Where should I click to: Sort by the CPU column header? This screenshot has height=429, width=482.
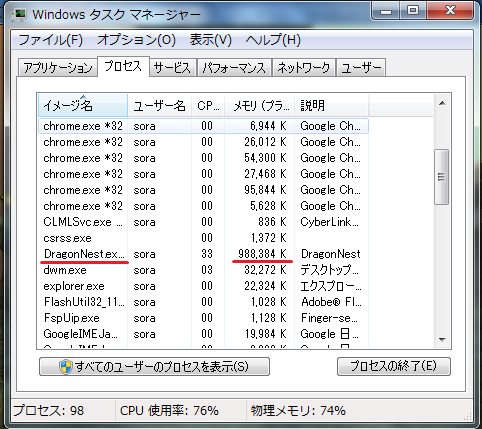coord(208,105)
